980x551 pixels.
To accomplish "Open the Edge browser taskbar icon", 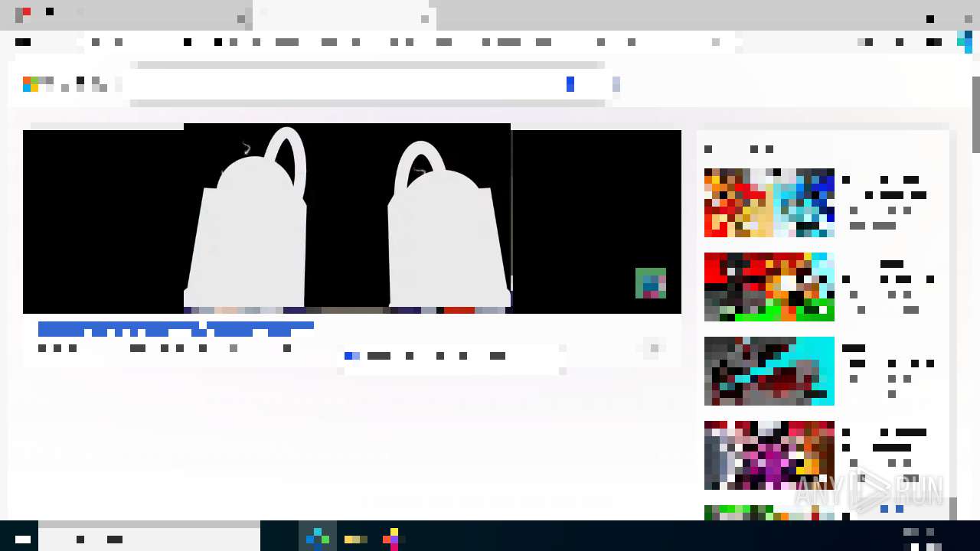I will [x=318, y=540].
